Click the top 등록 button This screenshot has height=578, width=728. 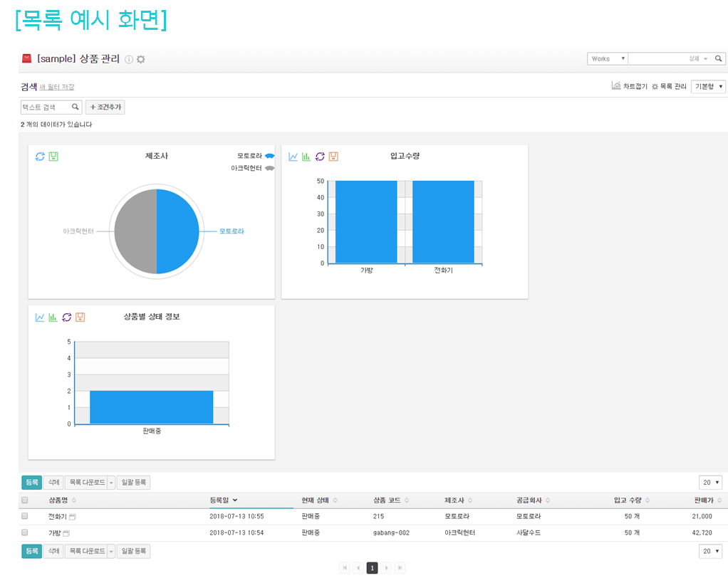coord(31,482)
